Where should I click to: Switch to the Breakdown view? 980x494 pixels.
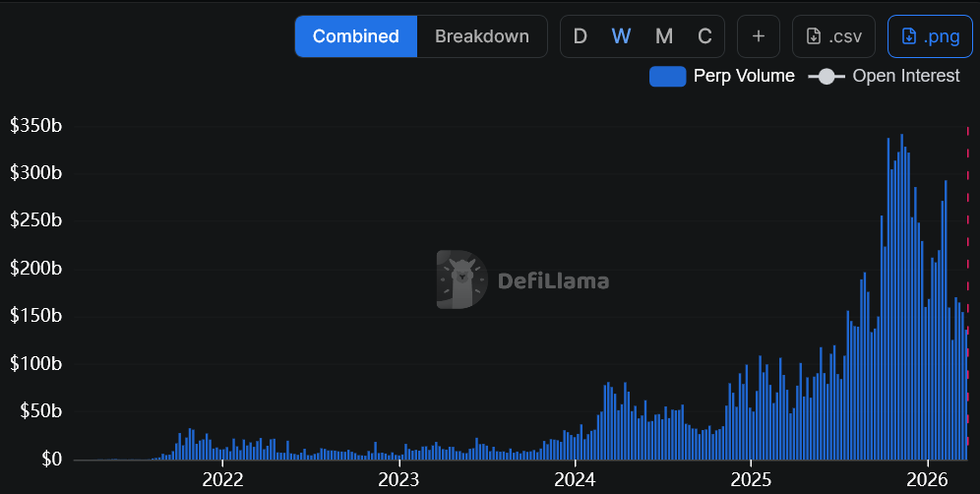482,36
